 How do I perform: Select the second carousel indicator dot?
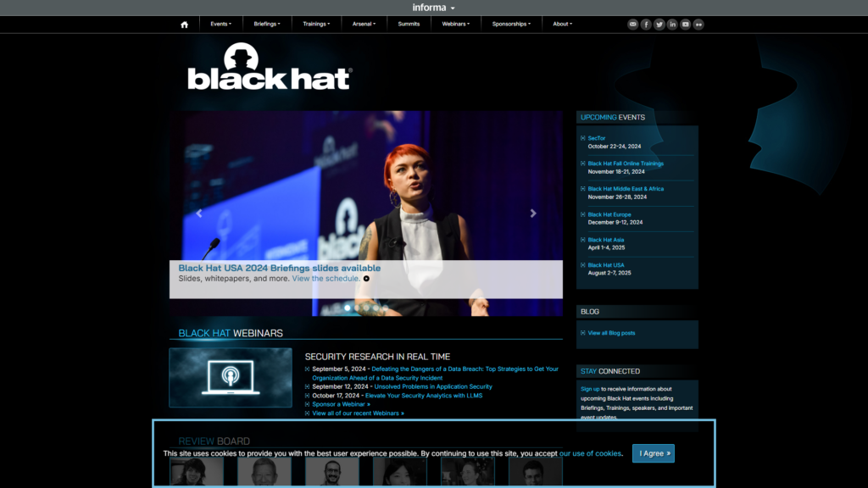357,308
